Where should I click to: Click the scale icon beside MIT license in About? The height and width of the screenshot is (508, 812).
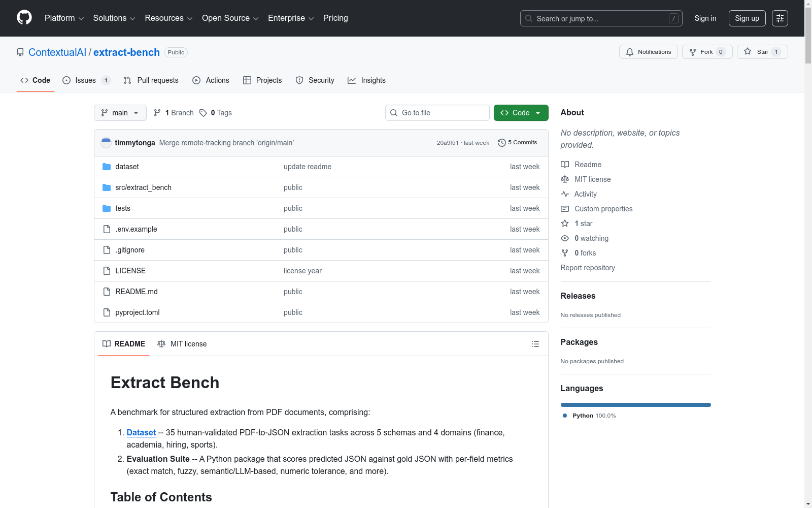565,179
